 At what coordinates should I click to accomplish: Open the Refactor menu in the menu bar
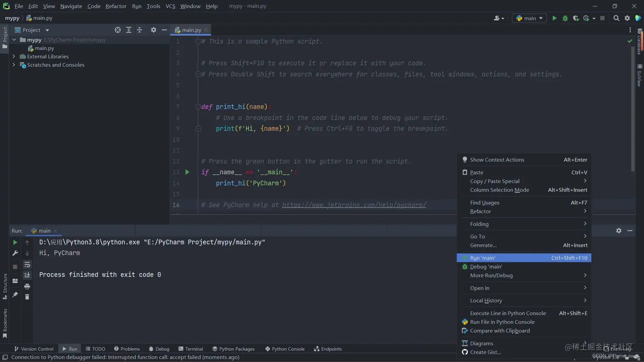[116, 6]
